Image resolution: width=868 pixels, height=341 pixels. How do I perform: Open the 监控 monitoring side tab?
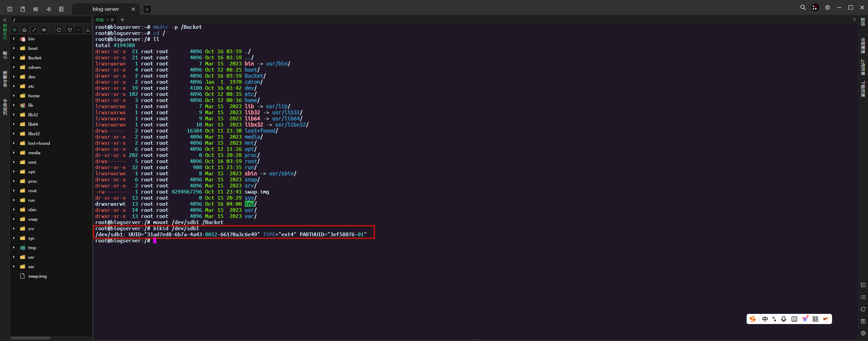pos(863,22)
